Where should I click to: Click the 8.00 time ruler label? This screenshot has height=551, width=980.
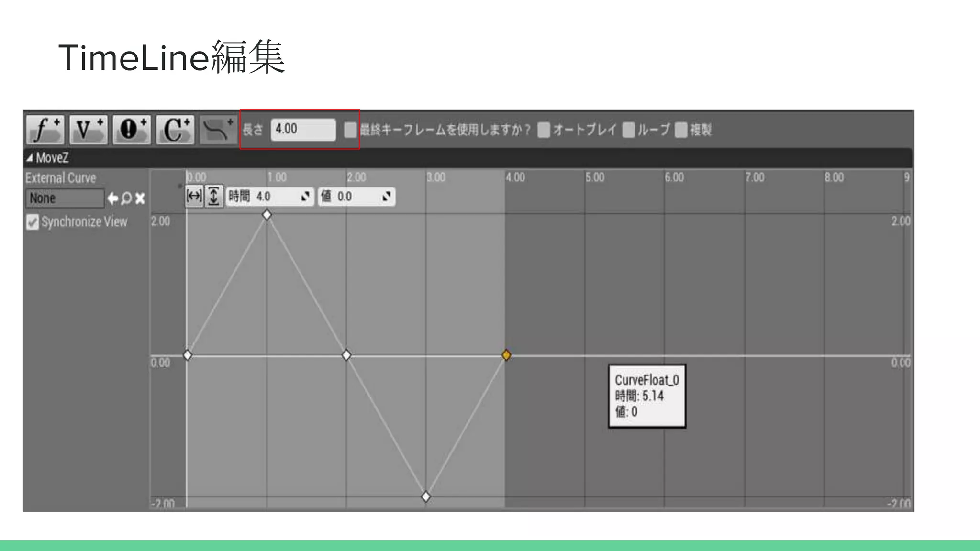(x=834, y=177)
